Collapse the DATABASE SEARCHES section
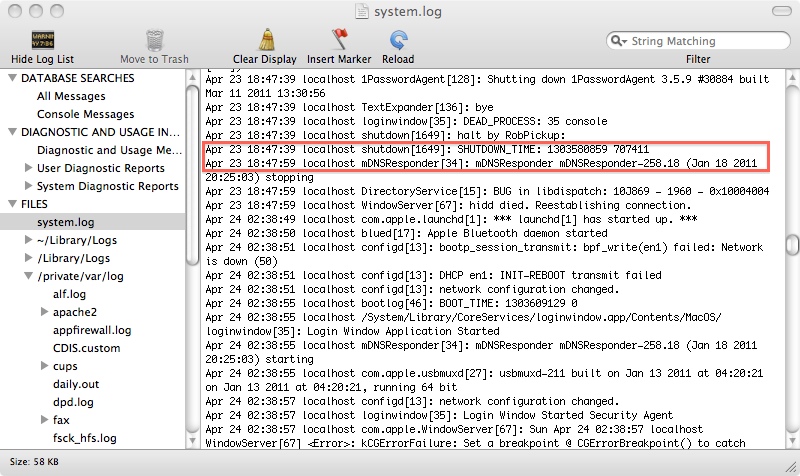 pyautogui.click(x=13, y=78)
